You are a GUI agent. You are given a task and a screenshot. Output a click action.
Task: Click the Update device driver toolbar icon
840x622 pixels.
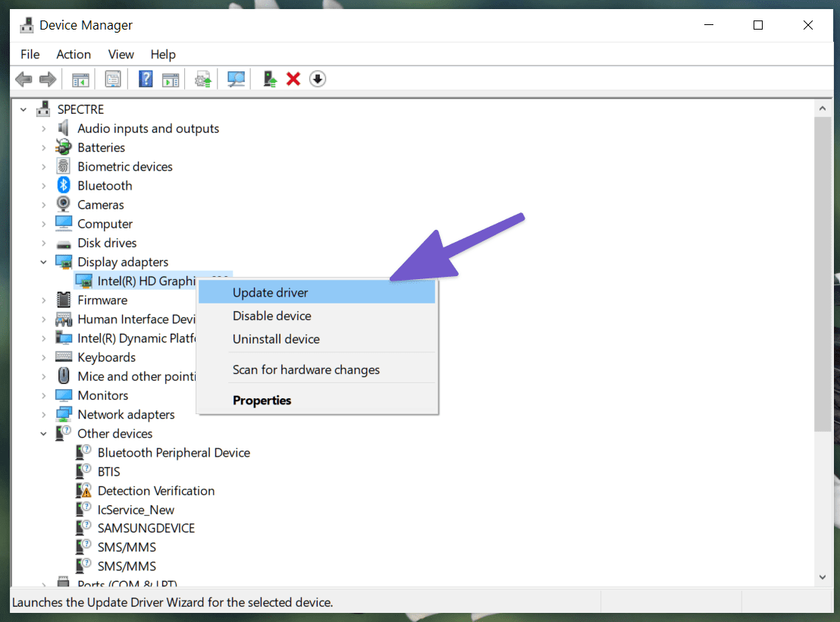[269, 80]
